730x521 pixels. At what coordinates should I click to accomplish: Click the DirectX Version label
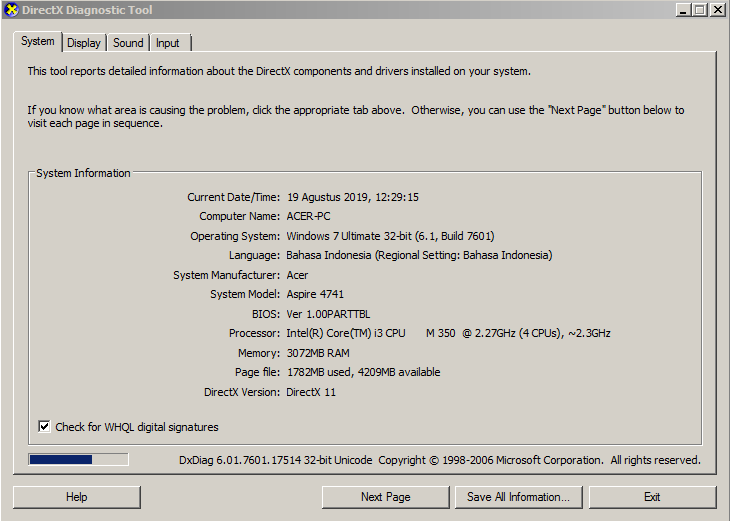point(242,392)
